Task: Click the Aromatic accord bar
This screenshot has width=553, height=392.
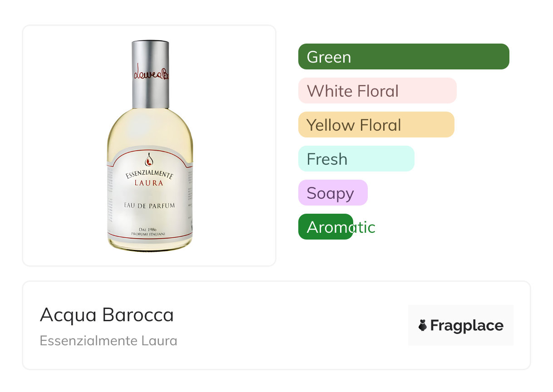Action: (x=325, y=227)
